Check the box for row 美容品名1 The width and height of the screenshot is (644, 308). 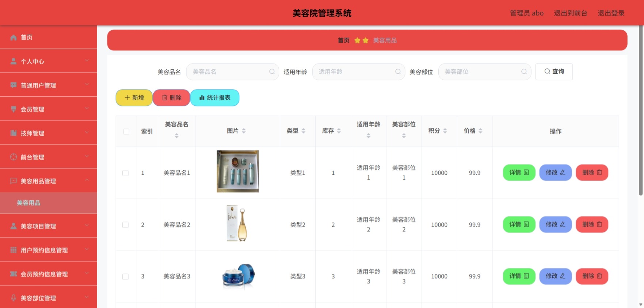[x=125, y=173]
